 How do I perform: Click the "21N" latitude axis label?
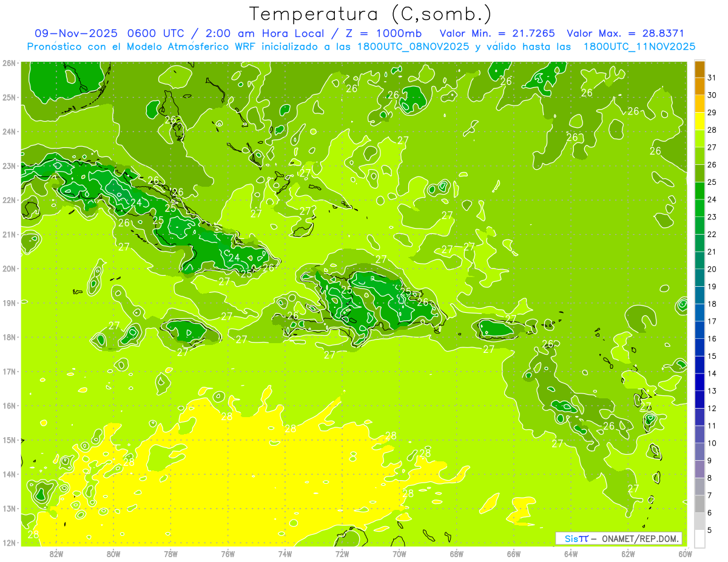[8, 234]
